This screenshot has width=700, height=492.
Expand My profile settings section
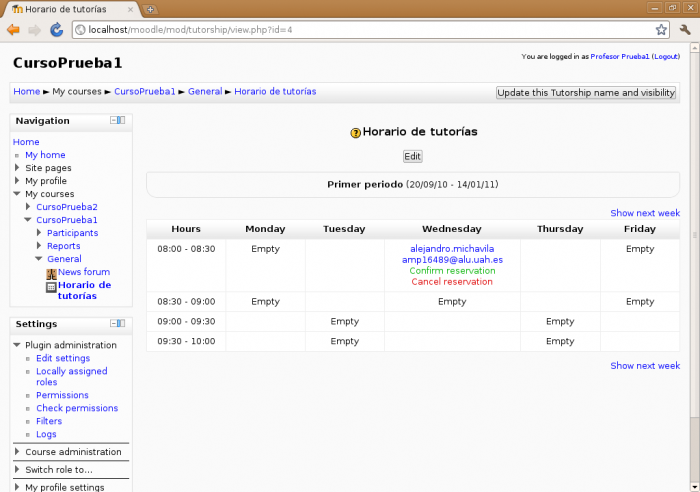(x=17, y=487)
